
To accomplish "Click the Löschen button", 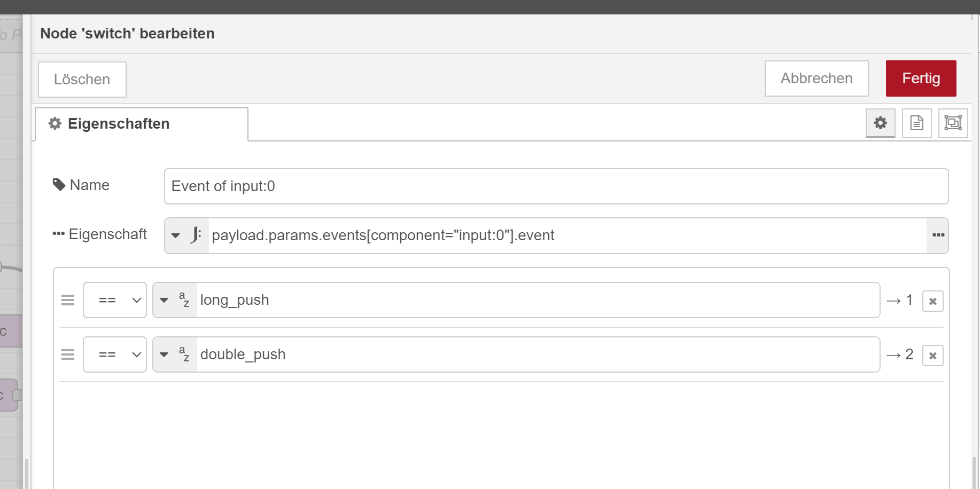I will pyautogui.click(x=82, y=80).
